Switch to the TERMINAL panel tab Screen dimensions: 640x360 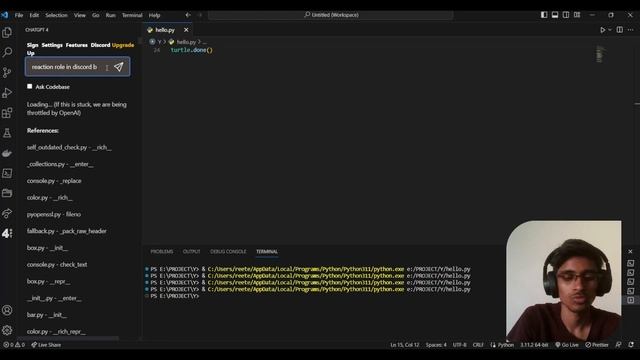tap(267, 251)
